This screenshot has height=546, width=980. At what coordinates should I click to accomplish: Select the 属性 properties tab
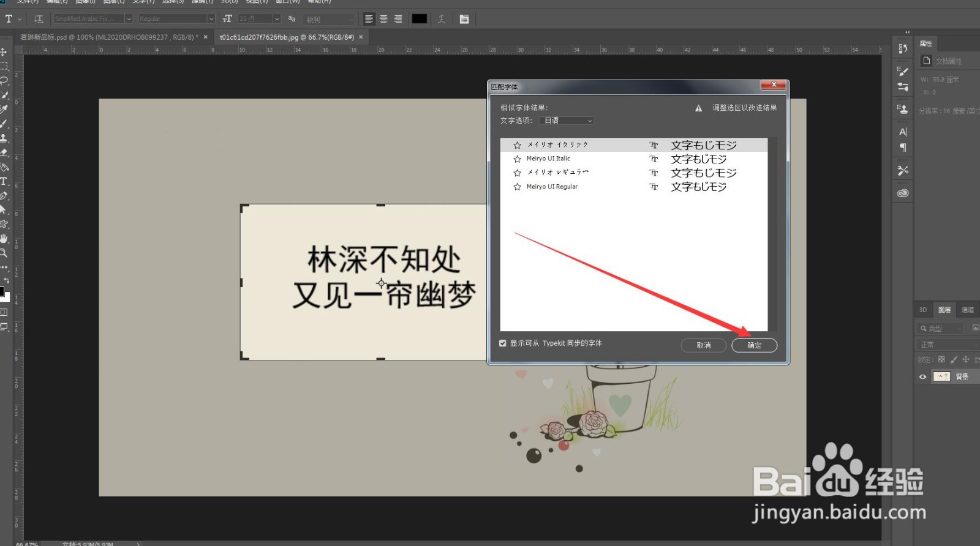[926, 43]
